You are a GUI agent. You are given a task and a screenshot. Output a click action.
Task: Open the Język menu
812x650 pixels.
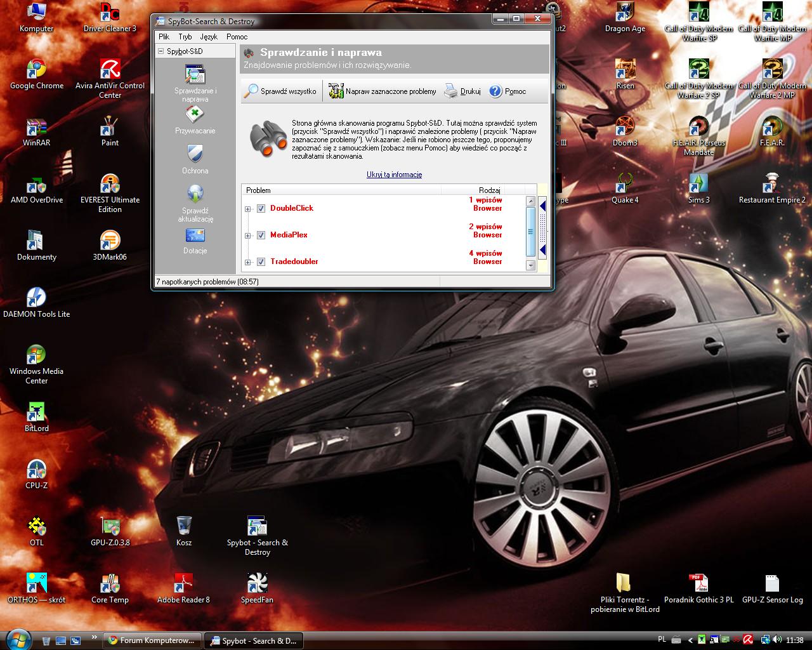[x=209, y=37]
